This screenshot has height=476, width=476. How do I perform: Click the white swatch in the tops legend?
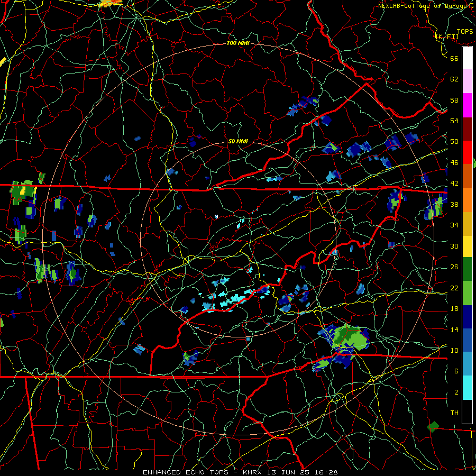[x=467, y=58]
